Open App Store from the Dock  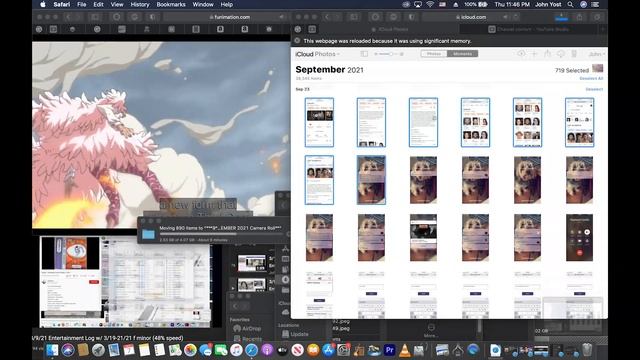coord(328,350)
